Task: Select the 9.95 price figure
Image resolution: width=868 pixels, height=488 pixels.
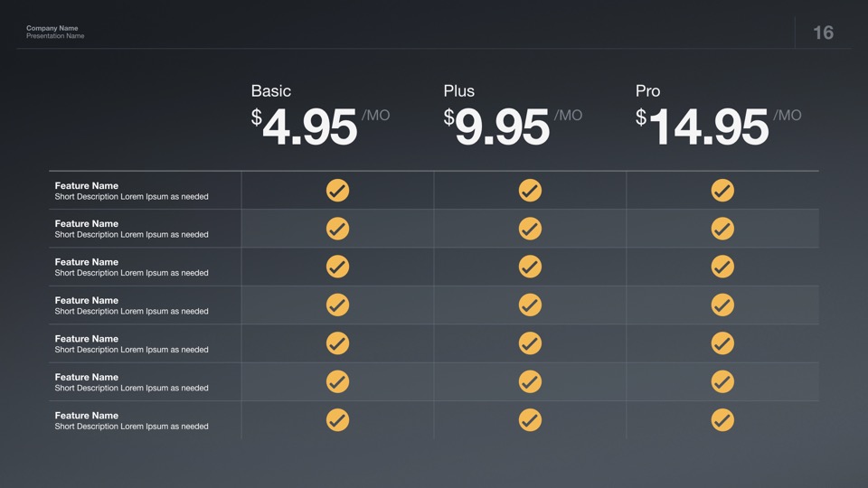Action: pos(502,127)
